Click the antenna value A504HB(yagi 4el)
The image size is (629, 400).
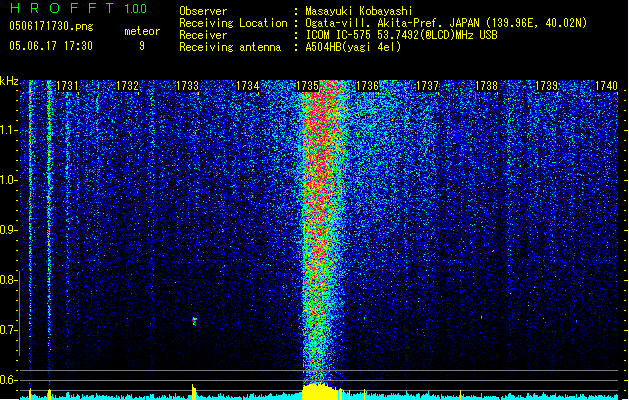353,47
